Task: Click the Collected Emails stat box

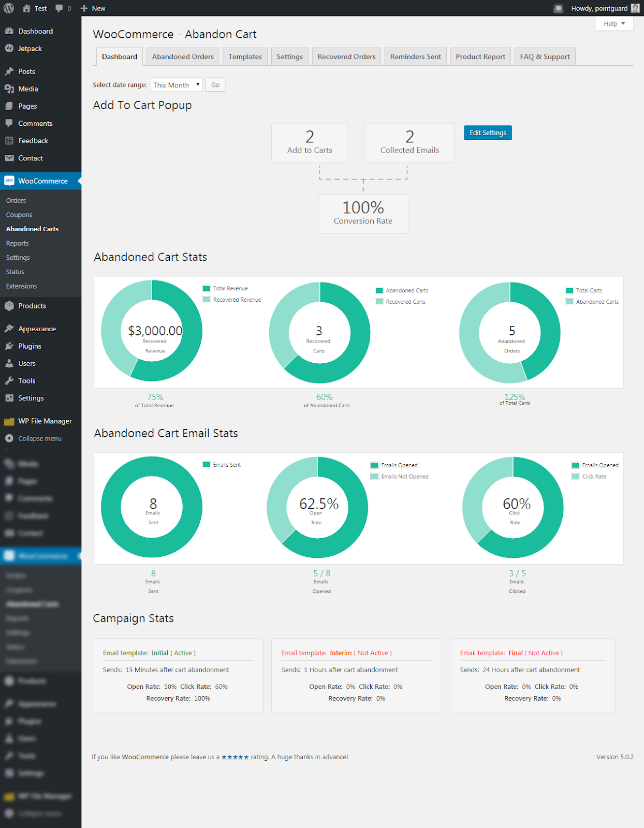Action: 409,143
